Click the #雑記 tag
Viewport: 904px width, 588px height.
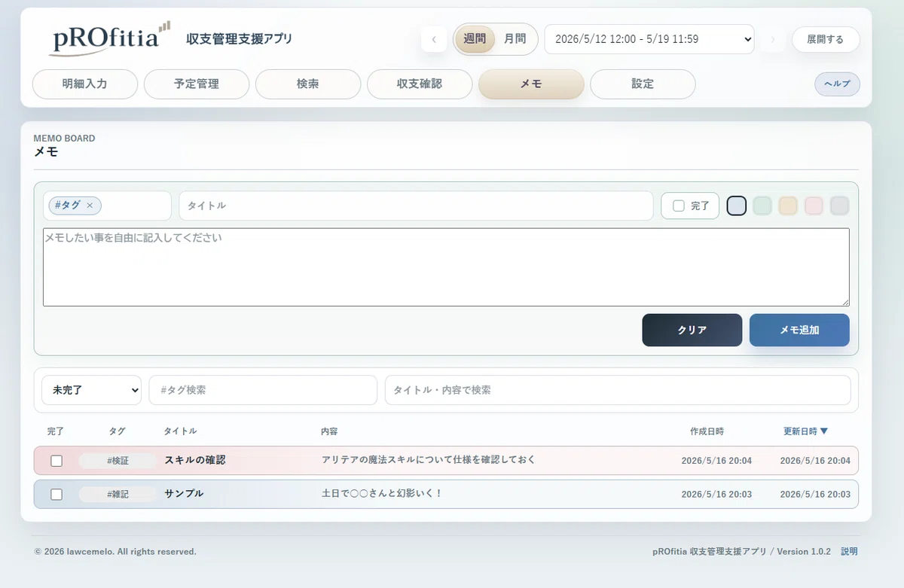click(x=118, y=495)
